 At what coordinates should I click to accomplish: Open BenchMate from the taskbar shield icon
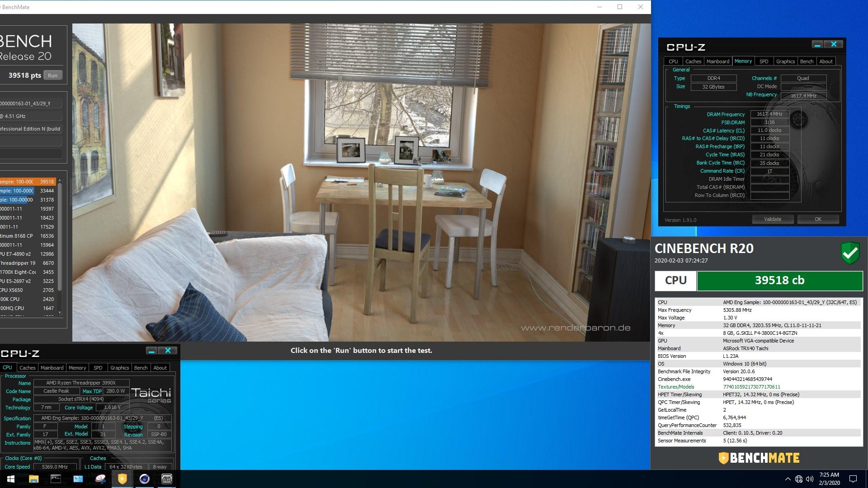(122, 479)
